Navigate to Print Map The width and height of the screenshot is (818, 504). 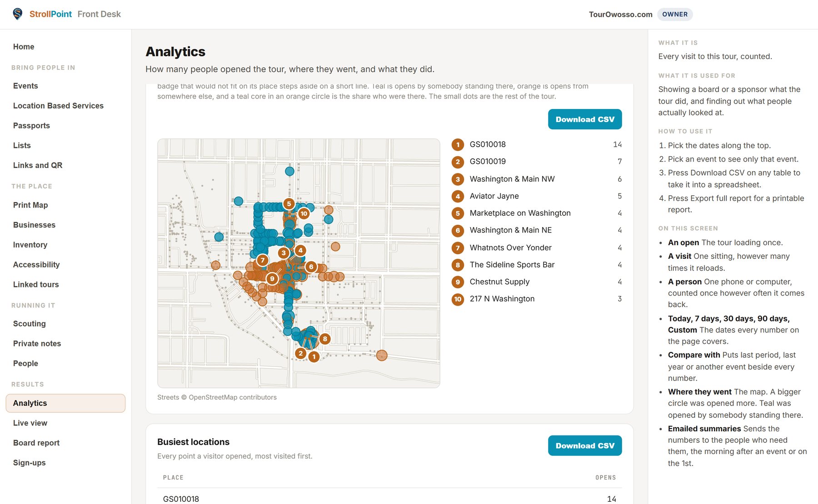click(x=65, y=205)
